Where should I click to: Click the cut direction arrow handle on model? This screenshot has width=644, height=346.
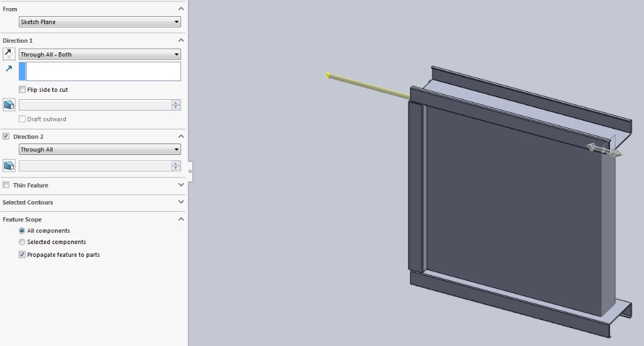(604, 150)
